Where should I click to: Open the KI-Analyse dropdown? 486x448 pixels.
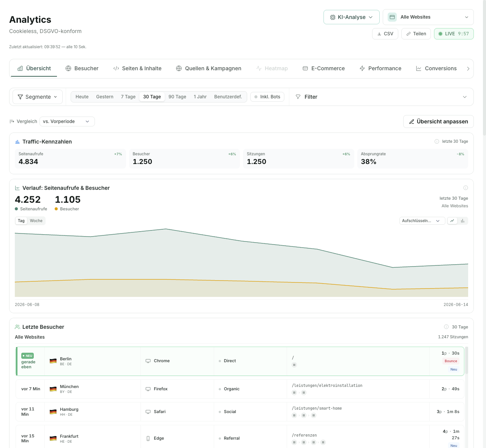[x=352, y=17]
